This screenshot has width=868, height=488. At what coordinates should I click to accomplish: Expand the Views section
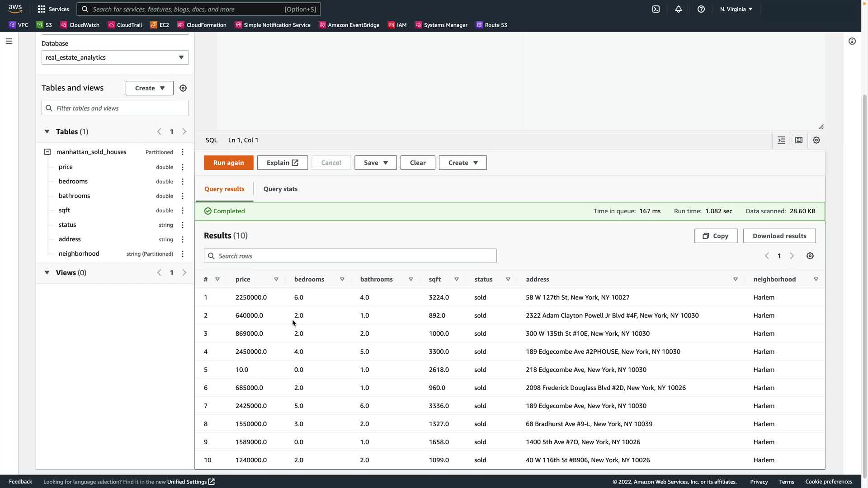click(x=47, y=272)
